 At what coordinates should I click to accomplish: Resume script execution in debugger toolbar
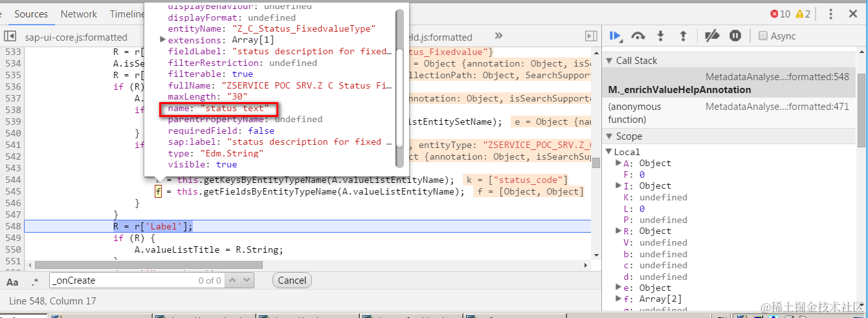[x=615, y=36]
